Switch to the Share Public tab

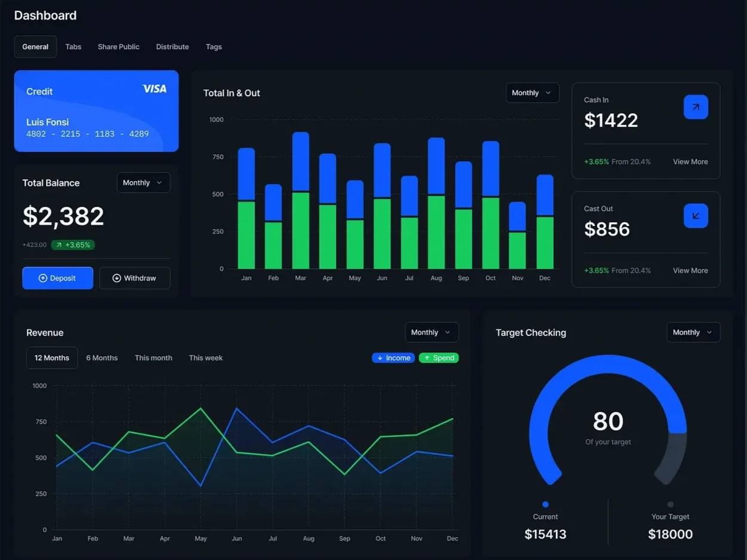pos(118,47)
